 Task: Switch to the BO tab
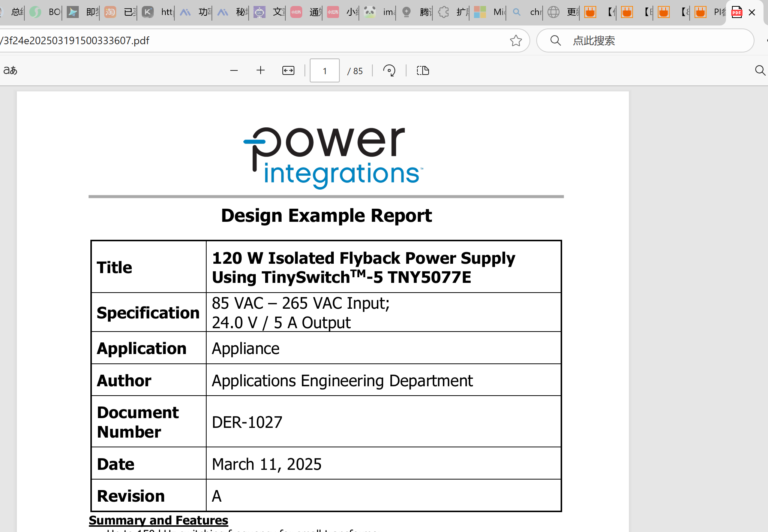[x=45, y=12]
